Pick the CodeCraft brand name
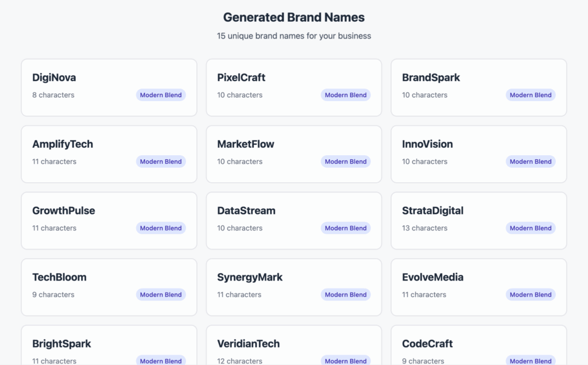The width and height of the screenshot is (588, 365). click(x=427, y=344)
